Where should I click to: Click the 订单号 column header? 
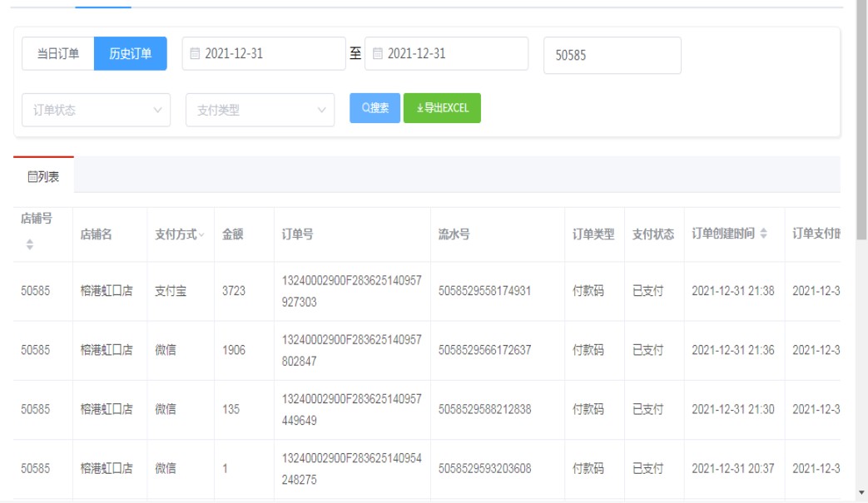pyautogui.click(x=297, y=234)
